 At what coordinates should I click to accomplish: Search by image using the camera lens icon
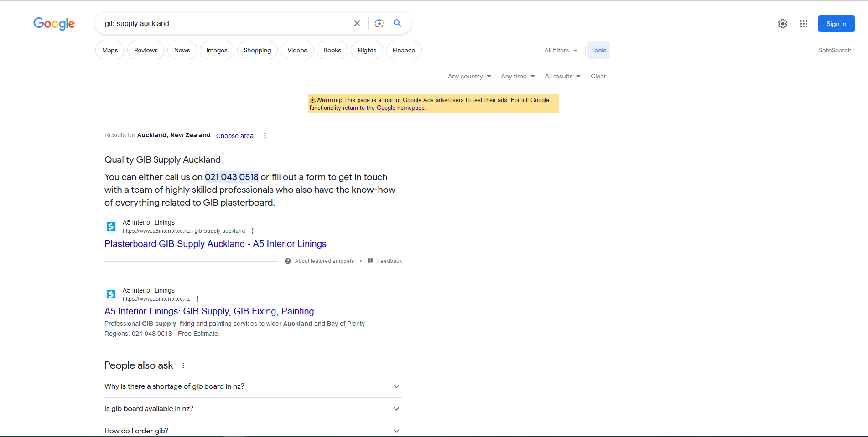[379, 23]
